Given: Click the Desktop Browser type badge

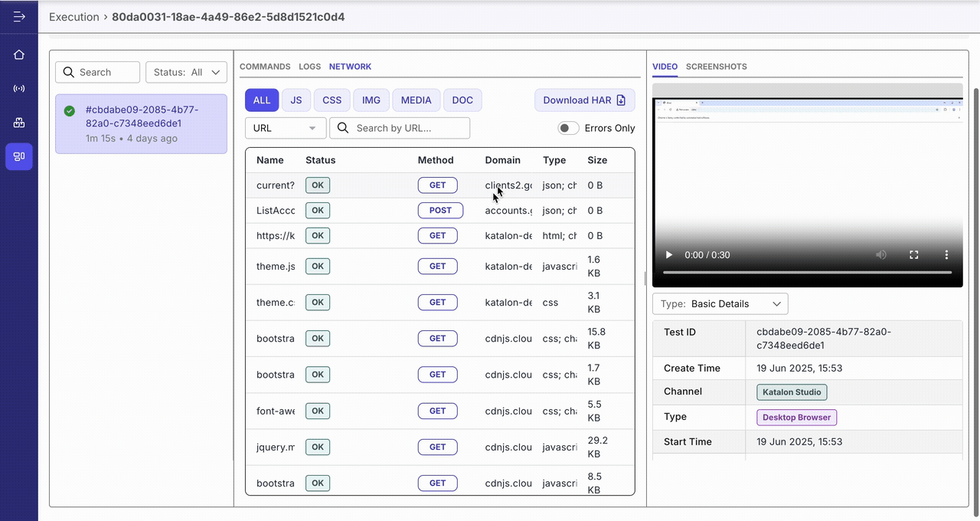Looking at the screenshot, I should 796,418.
